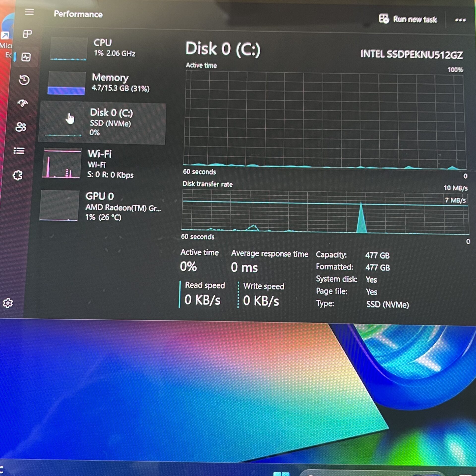
Task: Open Task Manager Settings gear
Action: pyautogui.click(x=8, y=303)
